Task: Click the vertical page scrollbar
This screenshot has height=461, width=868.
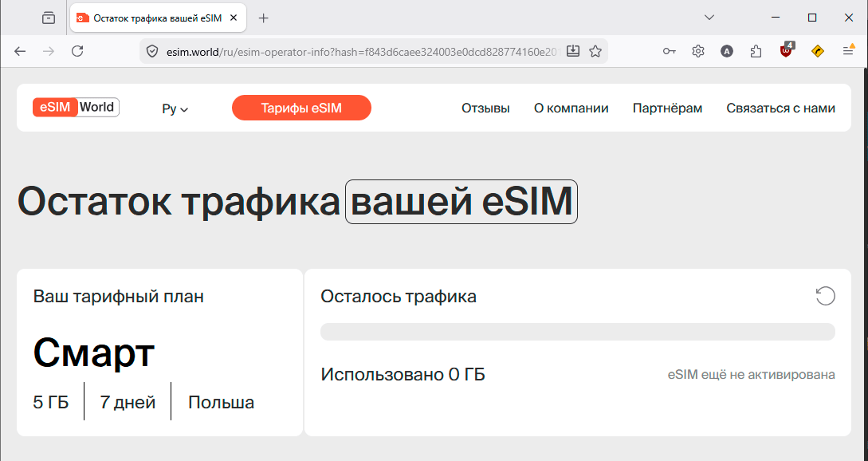Action: tap(865, 264)
